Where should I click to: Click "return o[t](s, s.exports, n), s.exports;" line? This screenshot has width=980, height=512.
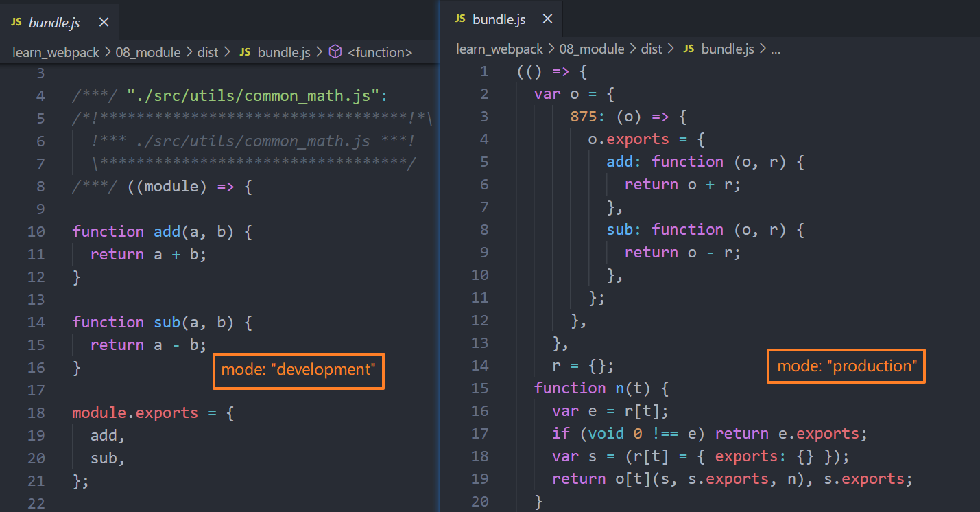click(x=732, y=479)
